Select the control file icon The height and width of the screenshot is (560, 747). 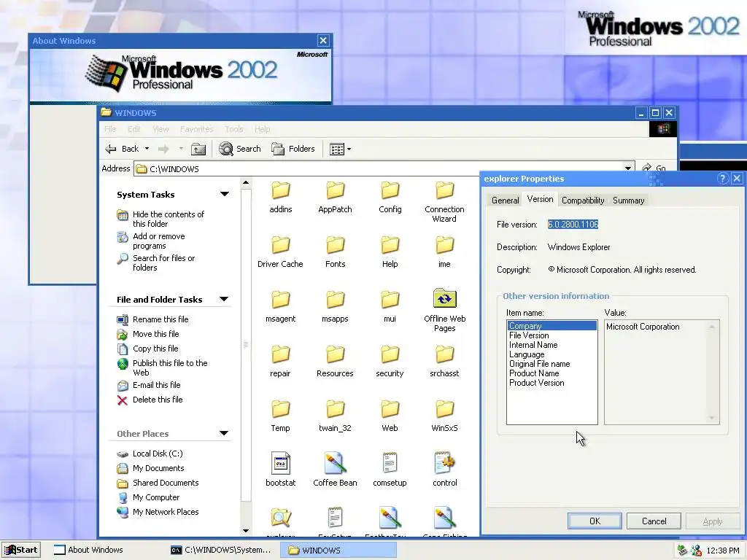(444, 463)
